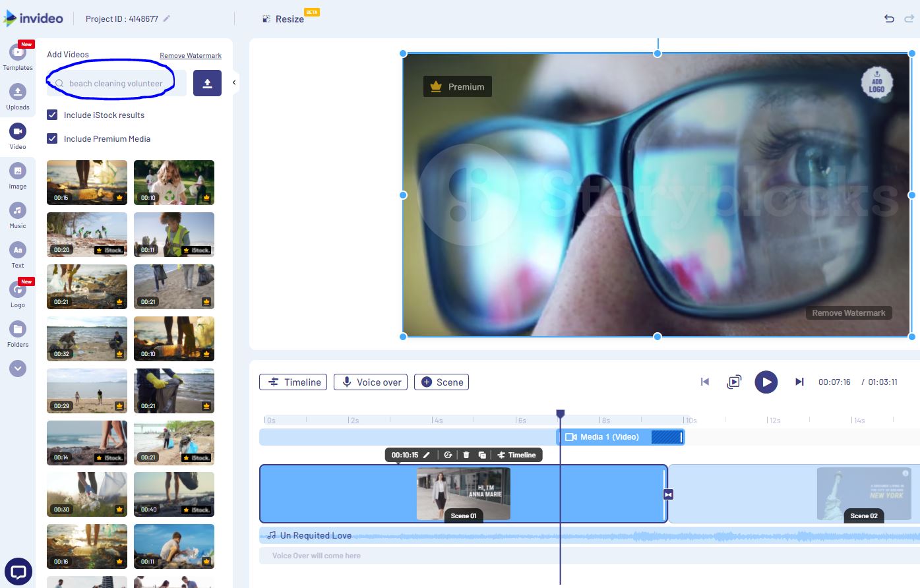Click the Add Logo badge on the preview
Viewport: 920px width, 588px height.
pyautogui.click(x=876, y=83)
